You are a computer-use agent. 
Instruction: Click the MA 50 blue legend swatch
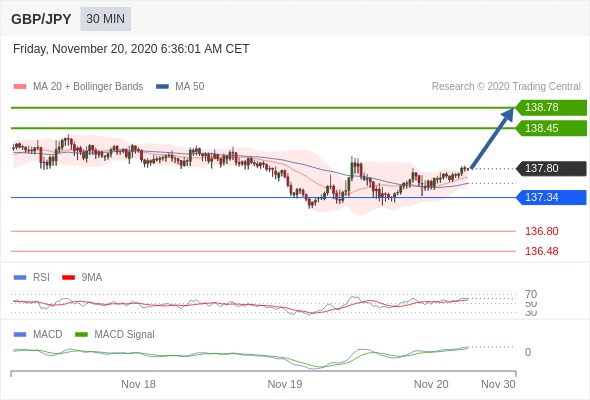162,87
